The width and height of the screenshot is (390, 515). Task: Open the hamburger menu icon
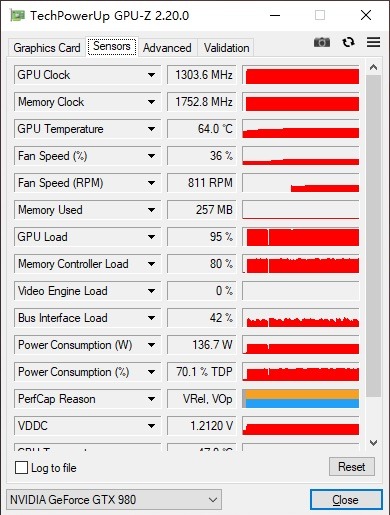(373, 42)
